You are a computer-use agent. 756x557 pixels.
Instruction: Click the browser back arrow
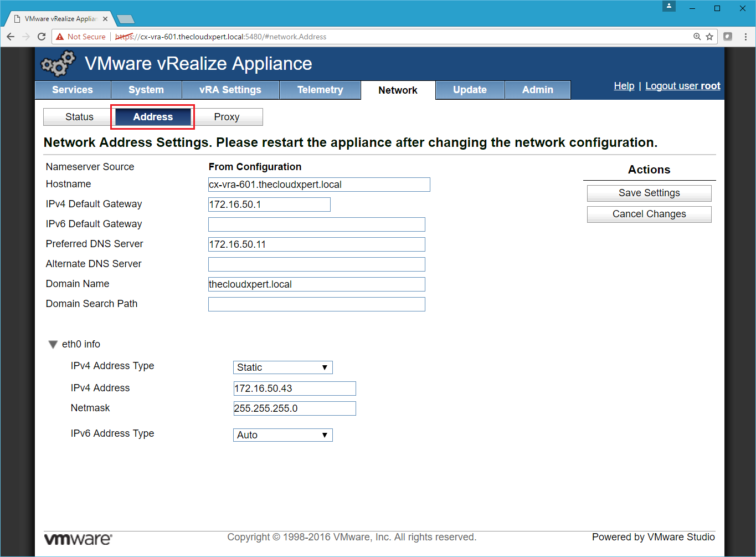point(11,37)
